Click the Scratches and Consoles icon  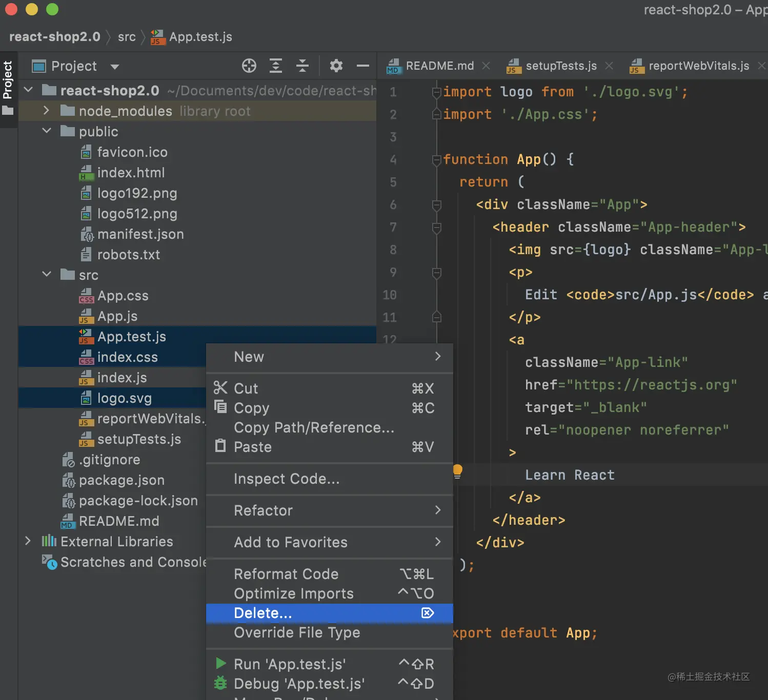coord(49,562)
